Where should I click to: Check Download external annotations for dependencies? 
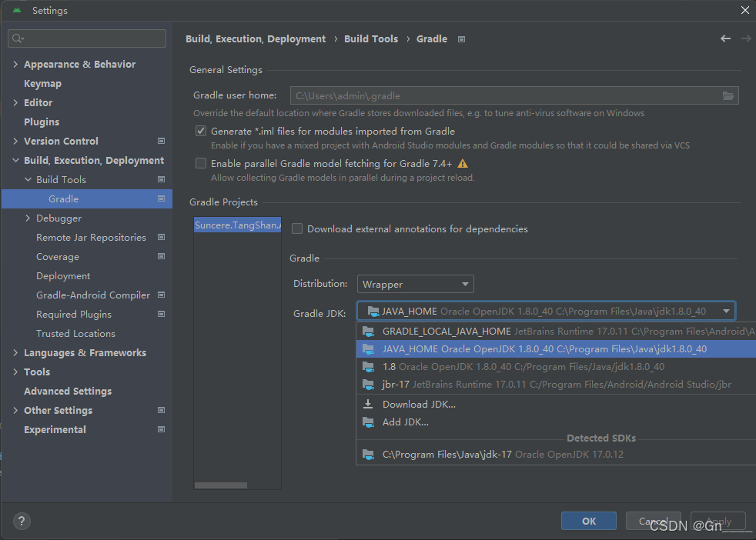coord(297,228)
